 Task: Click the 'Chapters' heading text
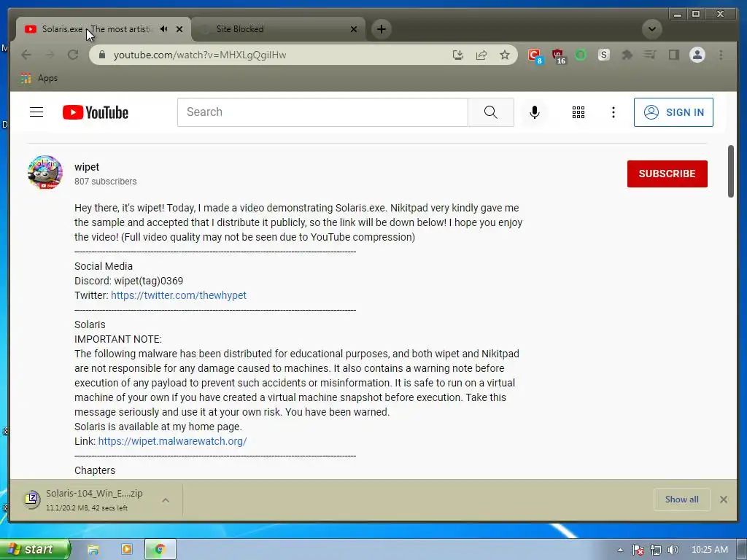pos(95,470)
